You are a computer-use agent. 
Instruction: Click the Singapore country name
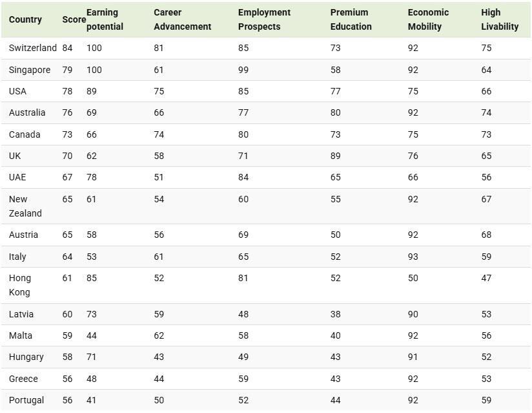[30, 70]
